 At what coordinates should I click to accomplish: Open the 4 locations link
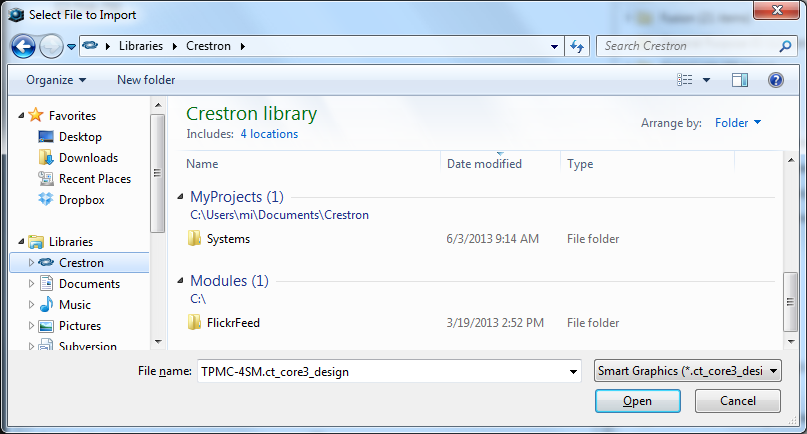269,134
